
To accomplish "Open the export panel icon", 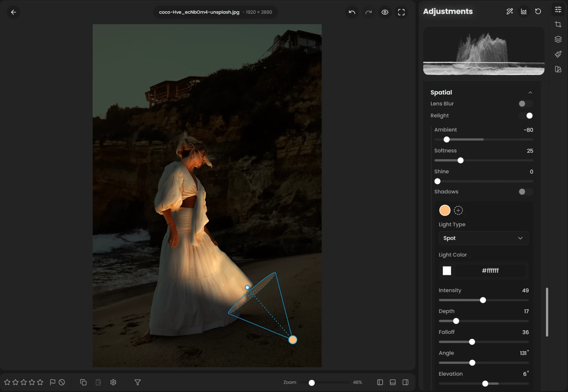I will point(558,69).
